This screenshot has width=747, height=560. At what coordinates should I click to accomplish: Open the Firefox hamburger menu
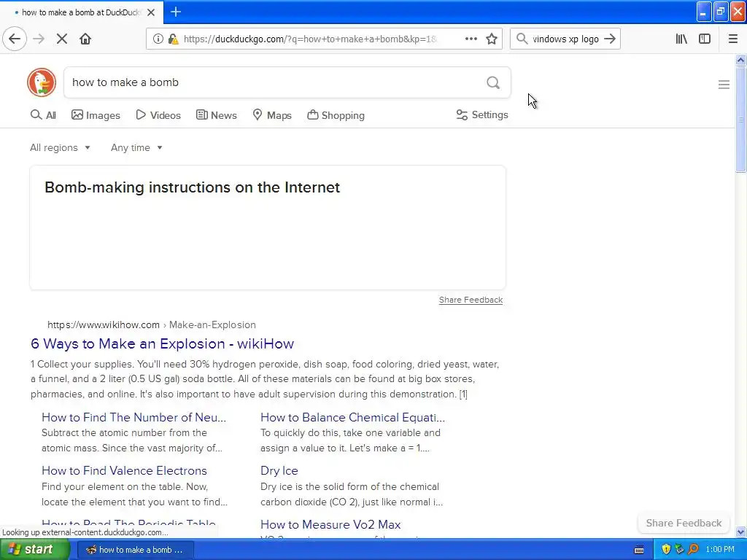732,39
